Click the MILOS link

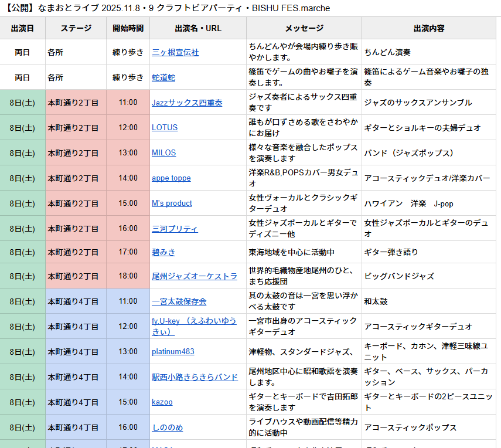(x=164, y=153)
